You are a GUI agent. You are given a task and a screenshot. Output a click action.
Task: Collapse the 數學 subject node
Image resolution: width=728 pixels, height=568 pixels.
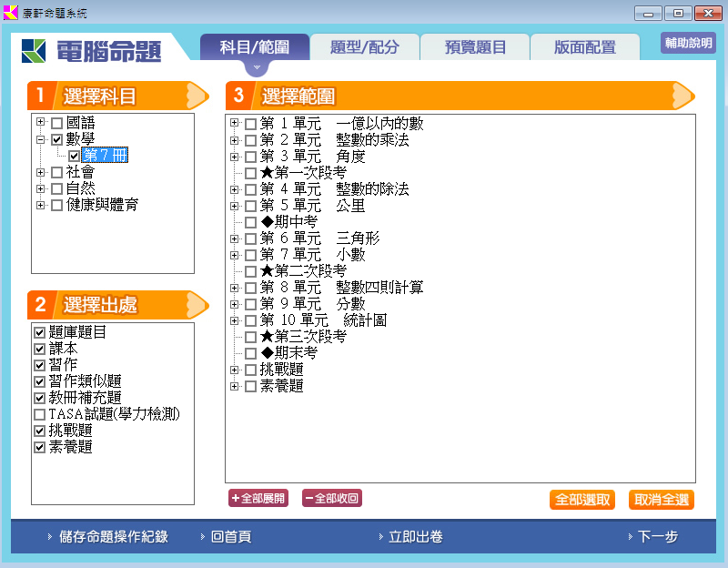click(x=40, y=139)
